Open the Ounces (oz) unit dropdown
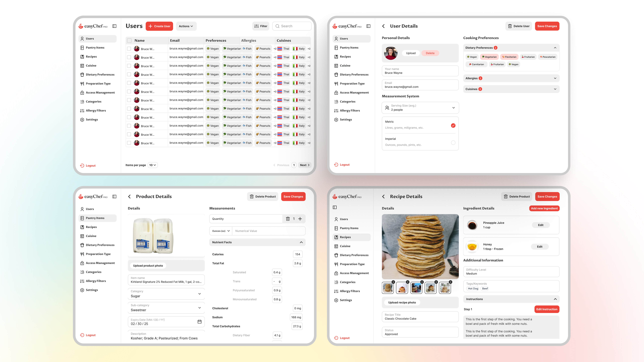Image resolution: width=644 pixels, height=362 pixels. [221, 231]
